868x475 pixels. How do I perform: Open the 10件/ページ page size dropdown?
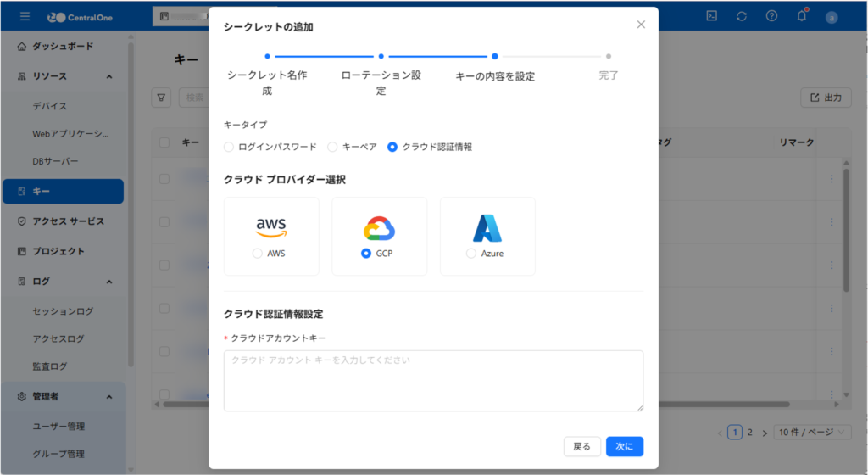813,432
